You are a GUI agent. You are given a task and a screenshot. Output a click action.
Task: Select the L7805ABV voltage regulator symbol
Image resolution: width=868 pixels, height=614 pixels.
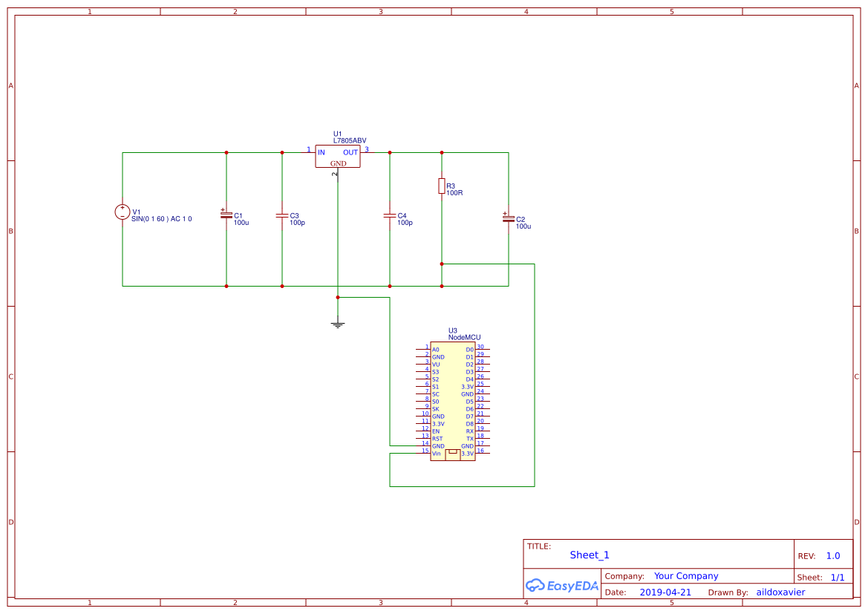click(338, 157)
